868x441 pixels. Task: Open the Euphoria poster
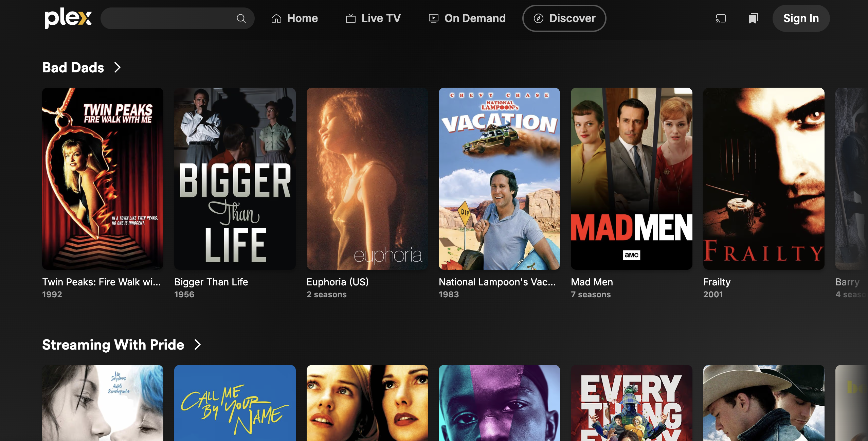367,179
